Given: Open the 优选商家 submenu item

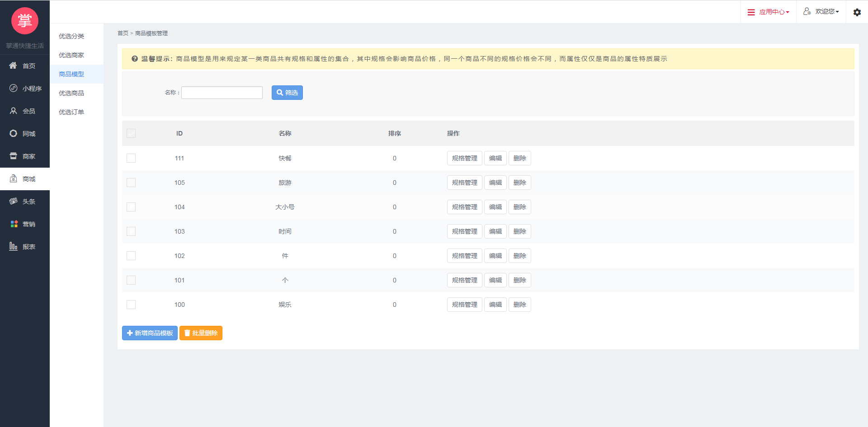Looking at the screenshot, I should 76,55.
